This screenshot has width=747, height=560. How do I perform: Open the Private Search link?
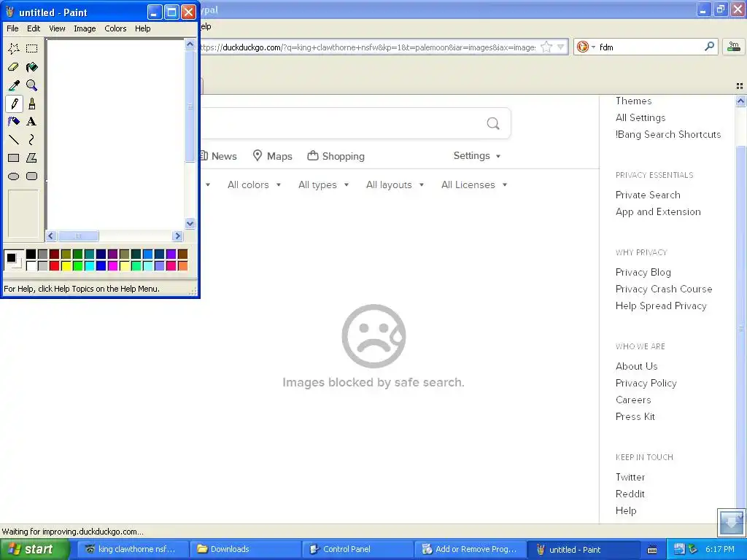(x=648, y=195)
